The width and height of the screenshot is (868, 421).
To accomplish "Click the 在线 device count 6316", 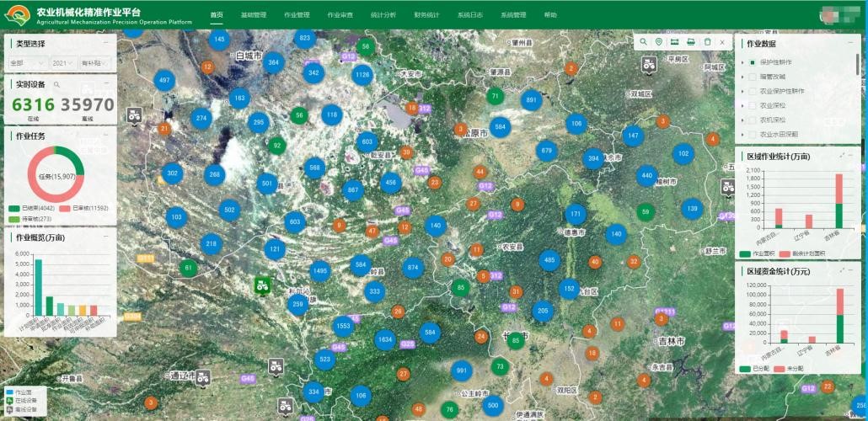I will pos(33,104).
